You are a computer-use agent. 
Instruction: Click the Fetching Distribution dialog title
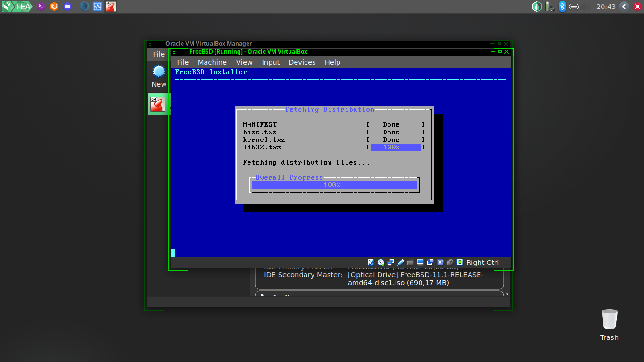pyautogui.click(x=330, y=110)
